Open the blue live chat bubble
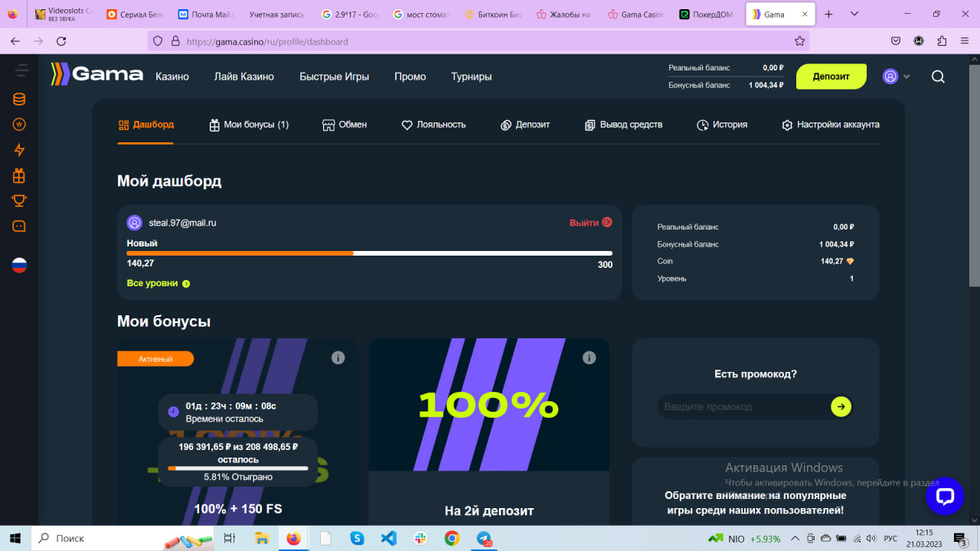 [x=945, y=497]
